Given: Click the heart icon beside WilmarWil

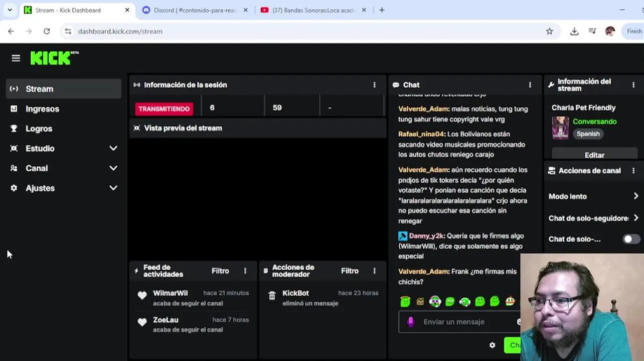Looking at the screenshot, I should (x=142, y=296).
